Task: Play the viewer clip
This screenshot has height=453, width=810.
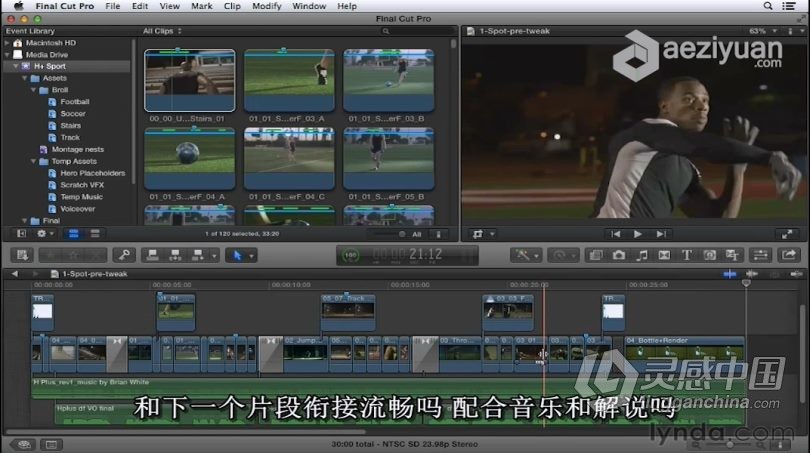Action: pos(638,234)
